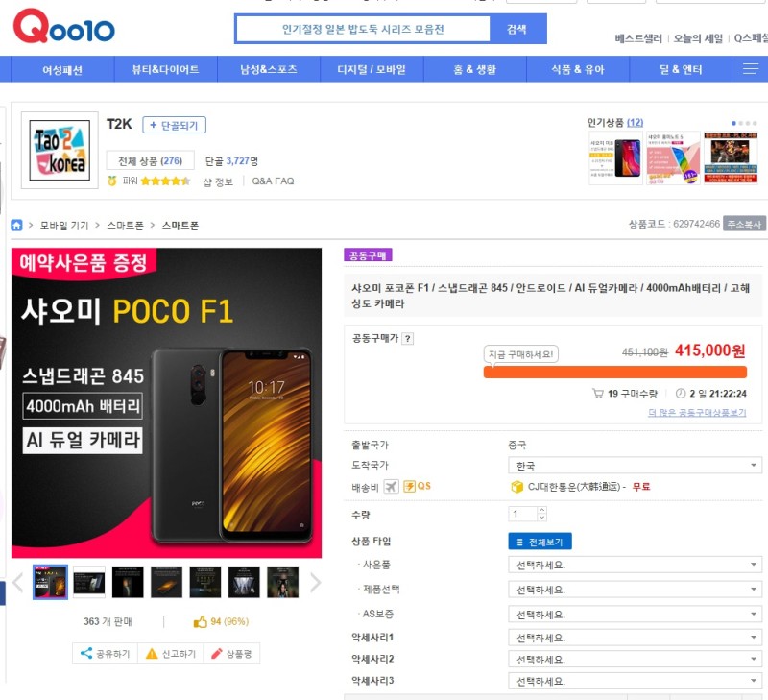The image size is (768, 700).
Task: Select the second product thumbnail
Action: coord(89,582)
